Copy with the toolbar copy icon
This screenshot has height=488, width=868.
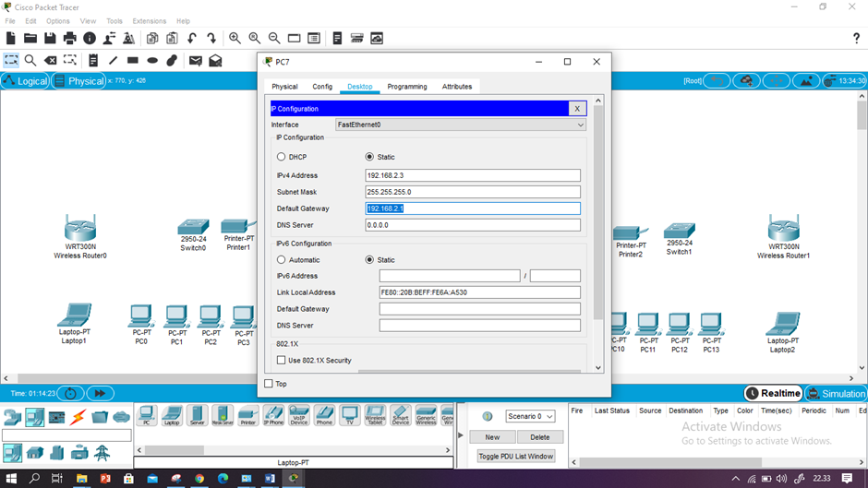pos(152,38)
